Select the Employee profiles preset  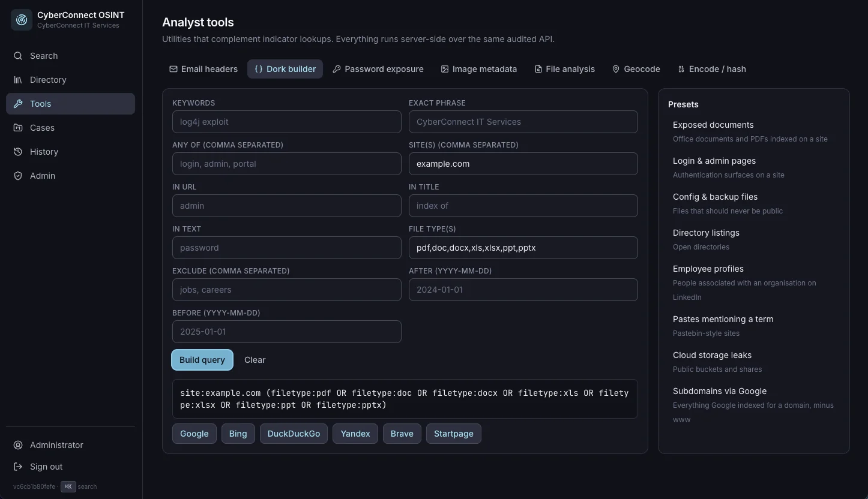(754, 283)
